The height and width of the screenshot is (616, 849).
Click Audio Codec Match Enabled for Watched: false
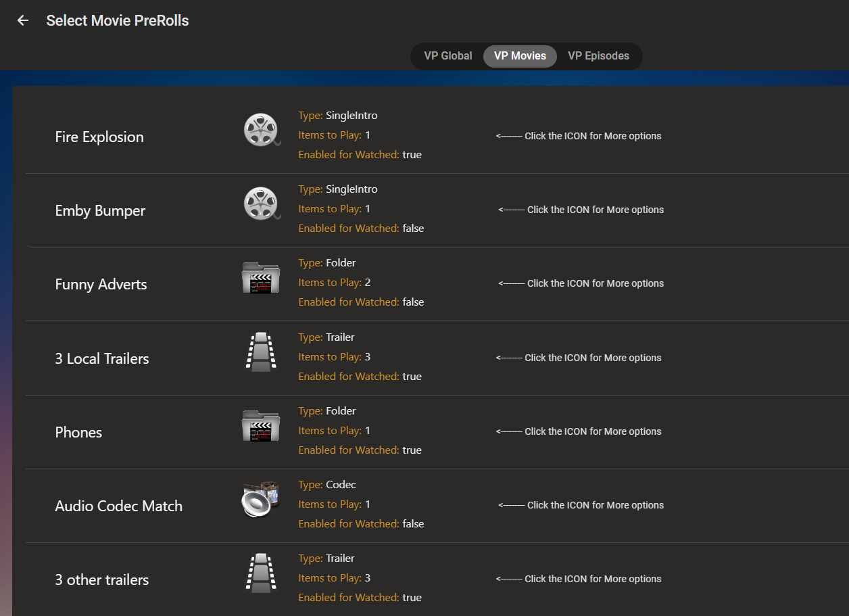(361, 524)
